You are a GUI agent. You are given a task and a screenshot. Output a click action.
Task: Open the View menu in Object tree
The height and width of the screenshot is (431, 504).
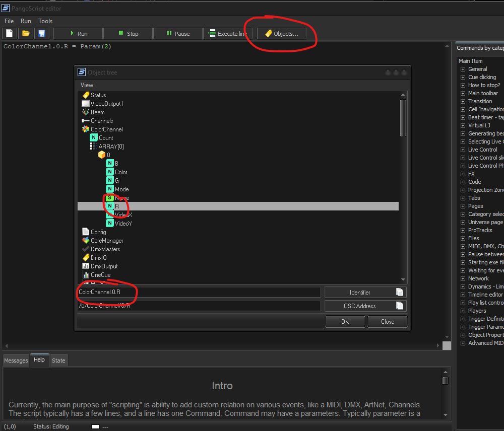[87, 85]
